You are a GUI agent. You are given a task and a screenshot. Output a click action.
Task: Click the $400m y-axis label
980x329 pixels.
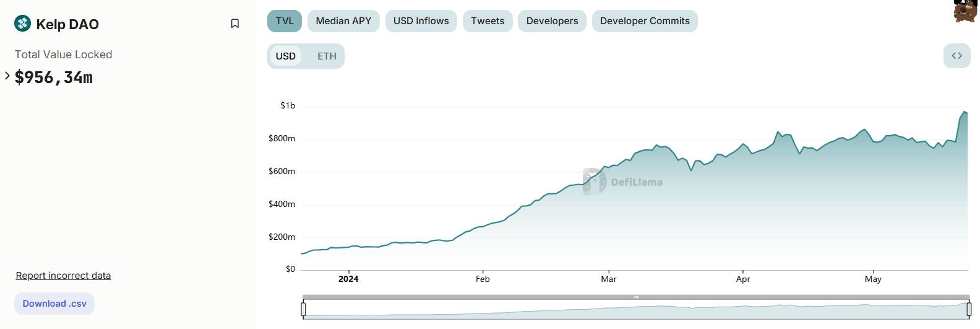282,204
